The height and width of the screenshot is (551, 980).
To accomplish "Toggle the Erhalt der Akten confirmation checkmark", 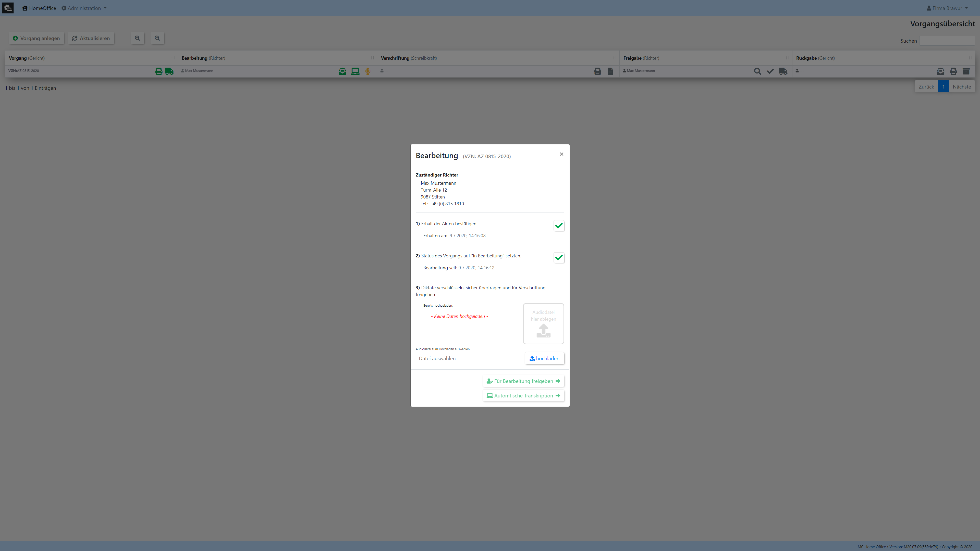I will (x=559, y=226).
